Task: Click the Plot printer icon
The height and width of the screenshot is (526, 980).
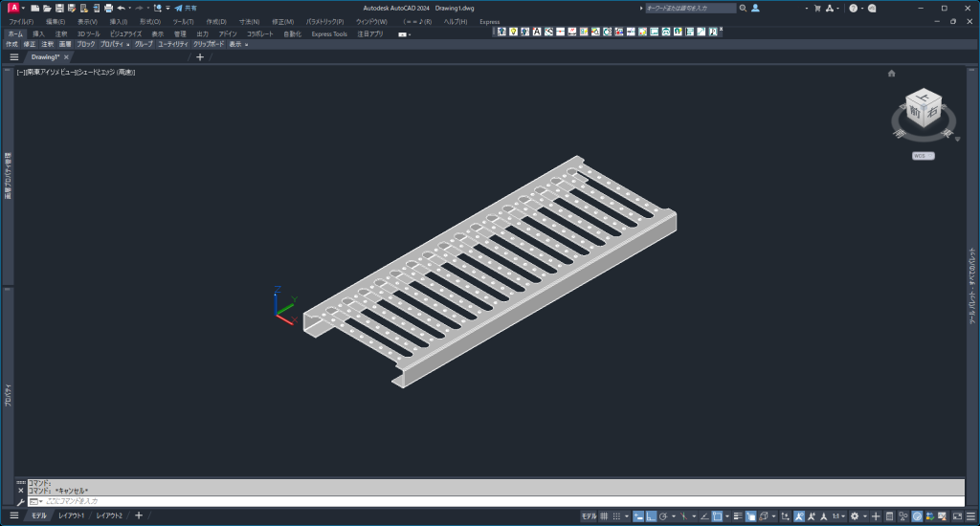Action: 109,8
